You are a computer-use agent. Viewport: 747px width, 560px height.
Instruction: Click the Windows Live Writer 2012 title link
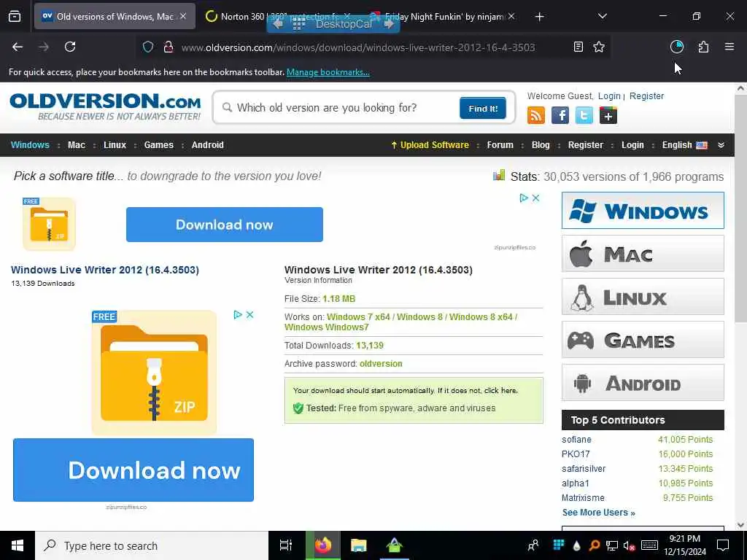pos(105,270)
